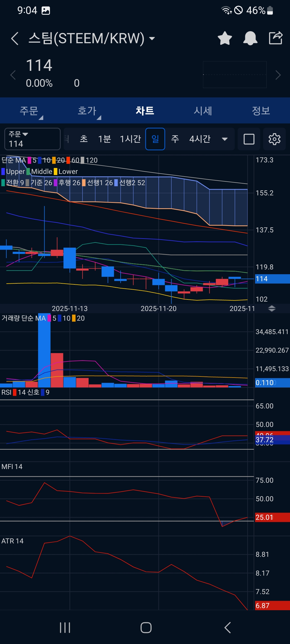Tap the 후행 26 ichimoku label
This screenshot has width=290, height=644.
70,183
